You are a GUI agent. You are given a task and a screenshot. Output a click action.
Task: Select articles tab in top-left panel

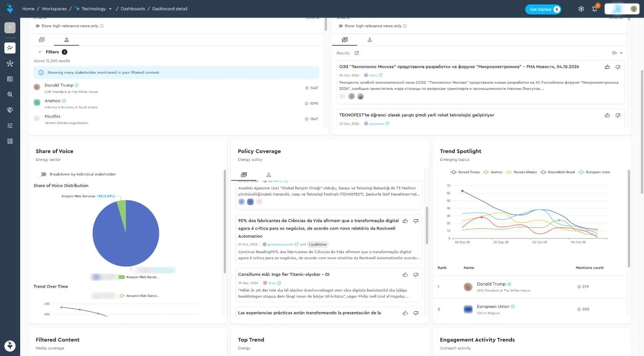click(42, 40)
